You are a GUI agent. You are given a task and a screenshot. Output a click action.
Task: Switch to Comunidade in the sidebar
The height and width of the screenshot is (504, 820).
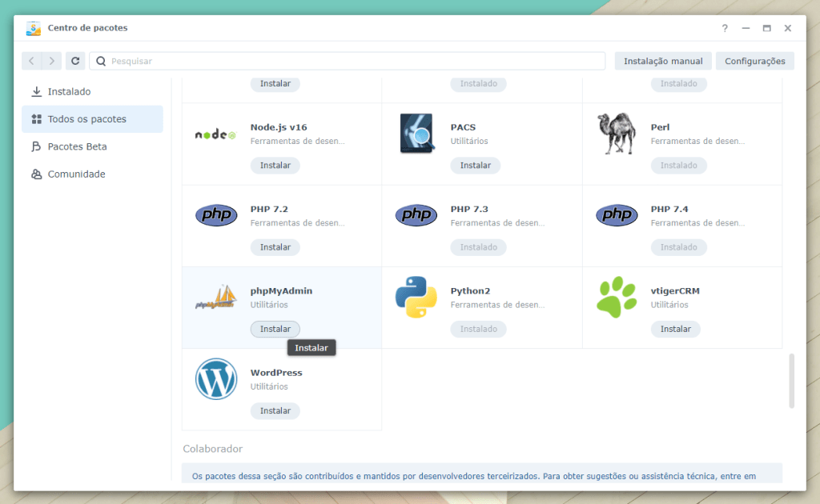(76, 174)
